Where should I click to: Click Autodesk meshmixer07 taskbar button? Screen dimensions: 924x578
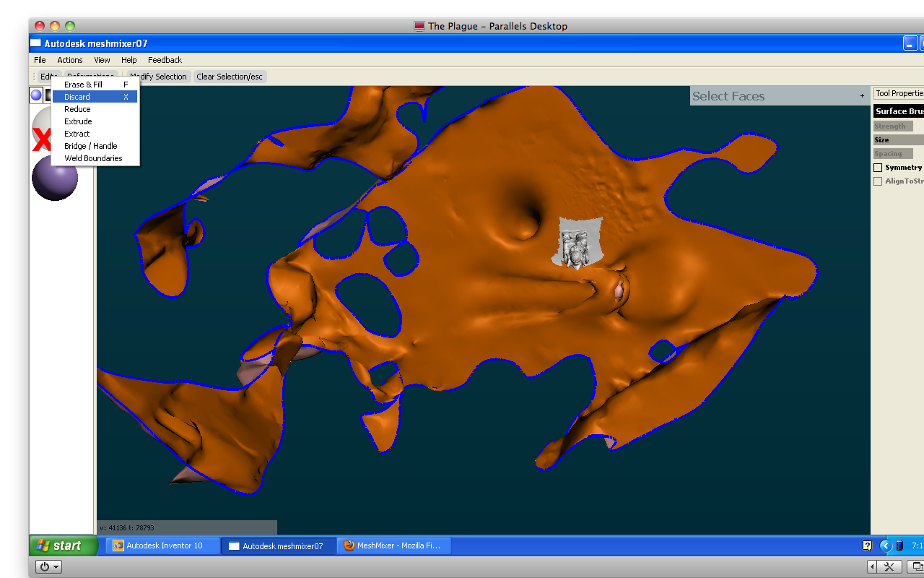[279, 545]
